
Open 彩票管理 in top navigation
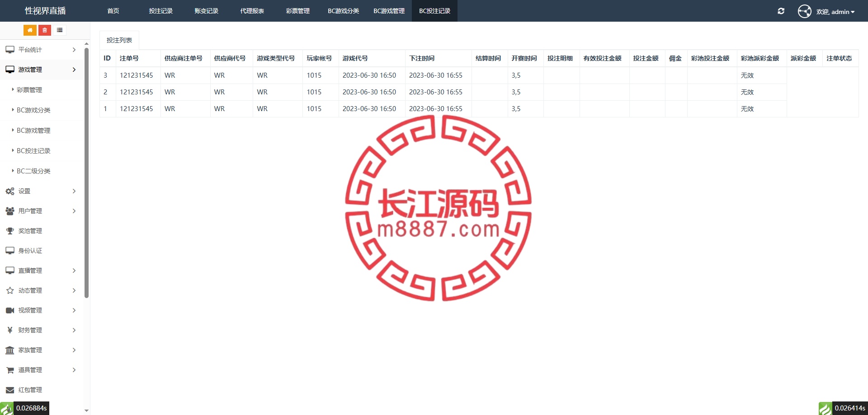click(298, 11)
